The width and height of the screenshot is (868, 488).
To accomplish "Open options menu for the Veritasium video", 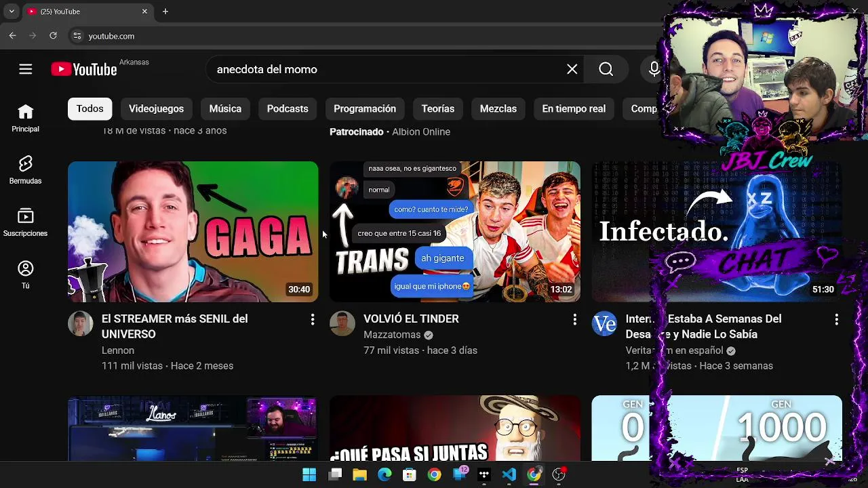I will point(836,319).
